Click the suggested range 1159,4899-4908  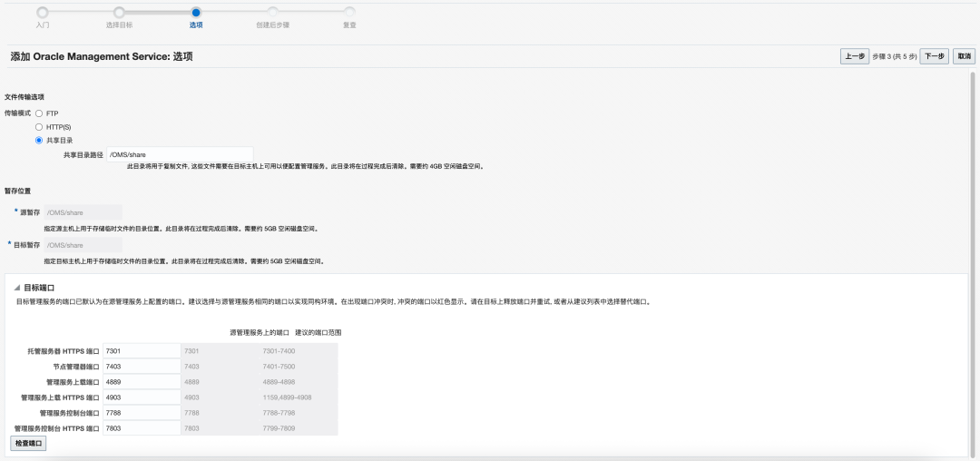pyautogui.click(x=287, y=397)
